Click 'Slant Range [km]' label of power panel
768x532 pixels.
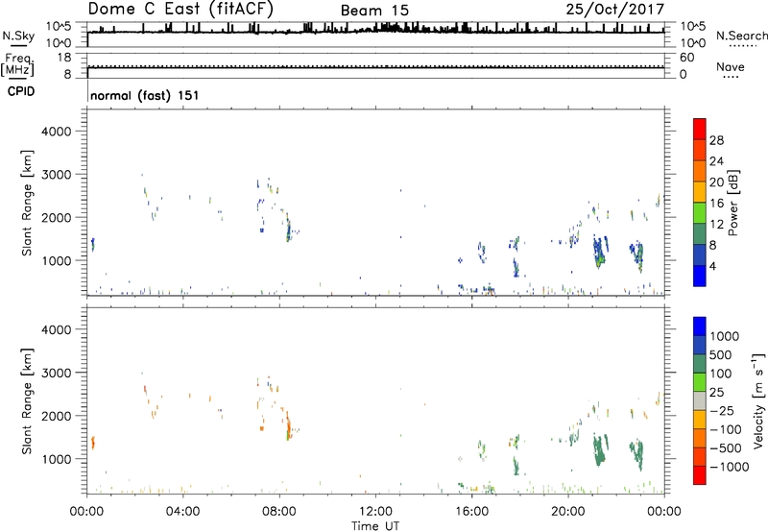point(27,203)
